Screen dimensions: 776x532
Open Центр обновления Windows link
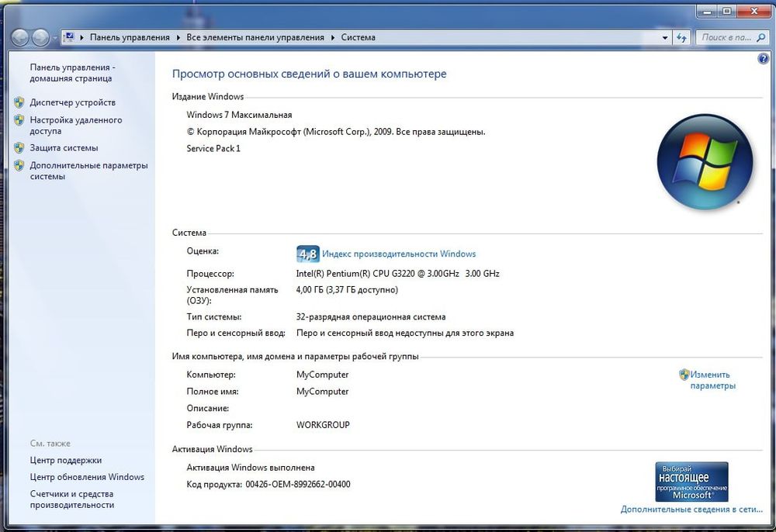click(x=87, y=477)
